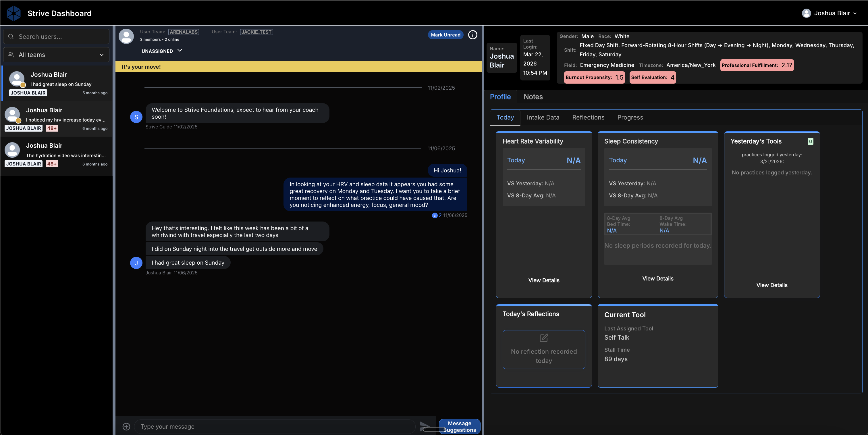This screenshot has width=868, height=435.
Task: Open the Intake Data tab
Action: (x=543, y=117)
